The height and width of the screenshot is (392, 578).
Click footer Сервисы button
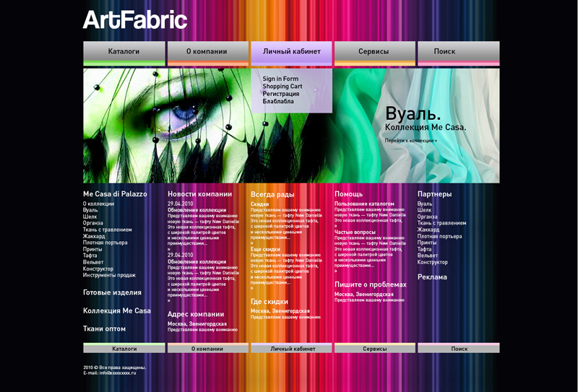tap(375, 348)
